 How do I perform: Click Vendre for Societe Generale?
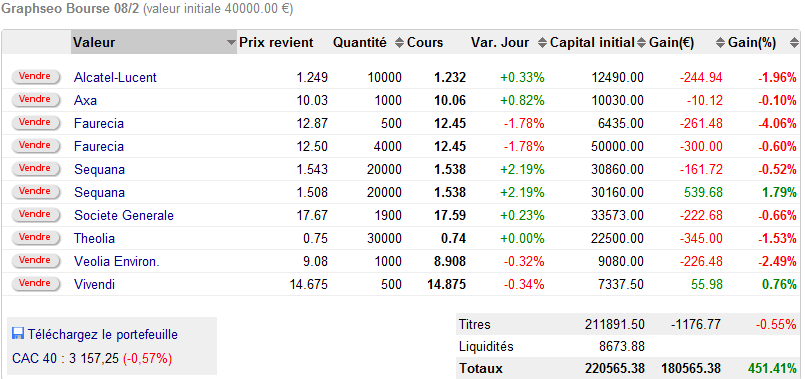[35, 214]
